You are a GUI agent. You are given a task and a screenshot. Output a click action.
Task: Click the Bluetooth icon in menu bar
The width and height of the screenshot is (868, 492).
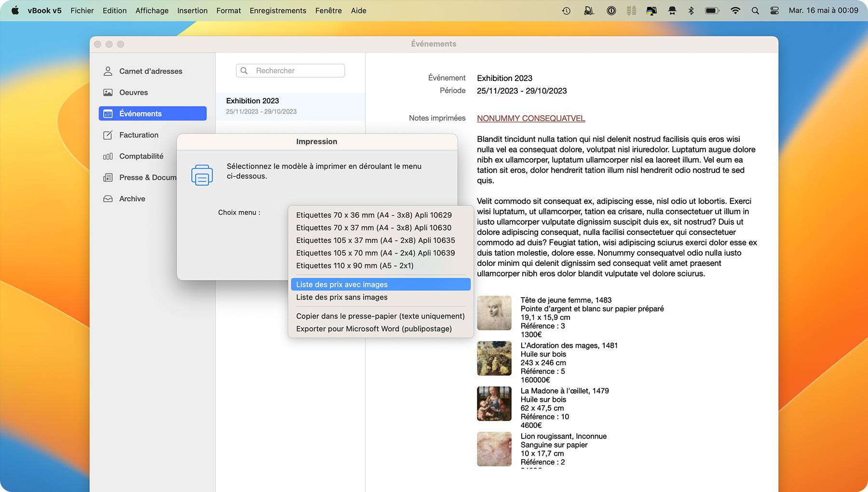(x=691, y=11)
